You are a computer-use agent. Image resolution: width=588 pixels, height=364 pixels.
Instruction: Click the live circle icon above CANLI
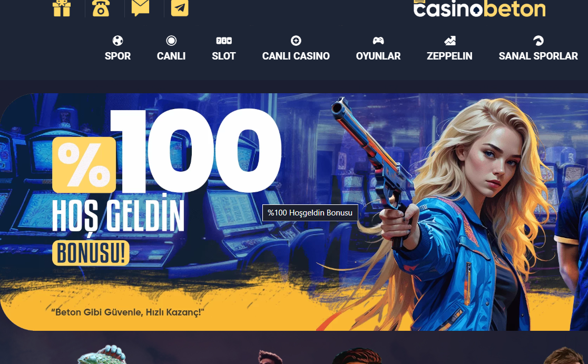(171, 41)
